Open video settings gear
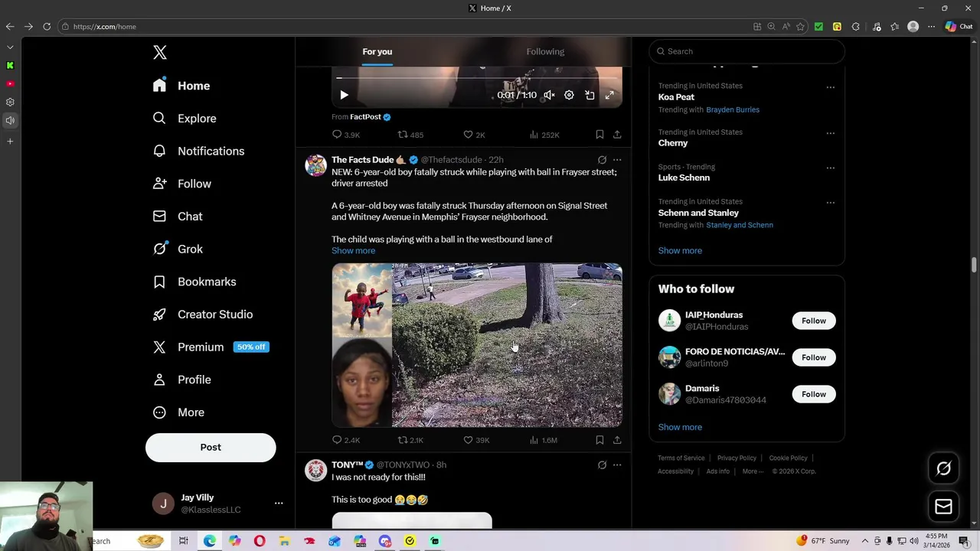980x551 pixels. coord(569,96)
